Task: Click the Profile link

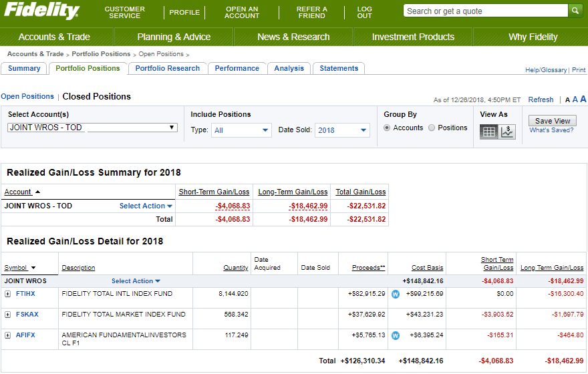Action: point(184,13)
